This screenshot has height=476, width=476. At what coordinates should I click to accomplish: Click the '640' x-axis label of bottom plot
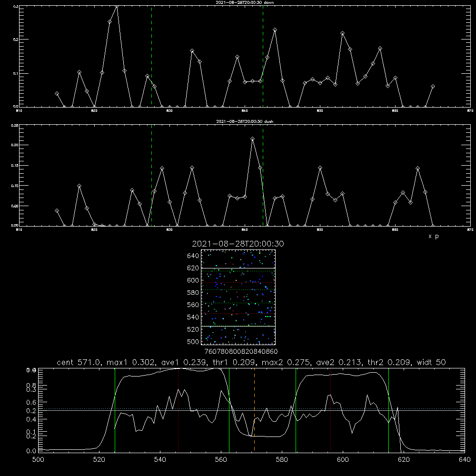(465, 460)
